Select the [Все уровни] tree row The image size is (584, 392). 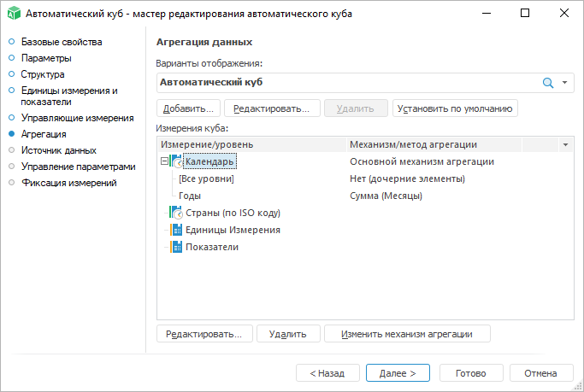click(206, 178)
